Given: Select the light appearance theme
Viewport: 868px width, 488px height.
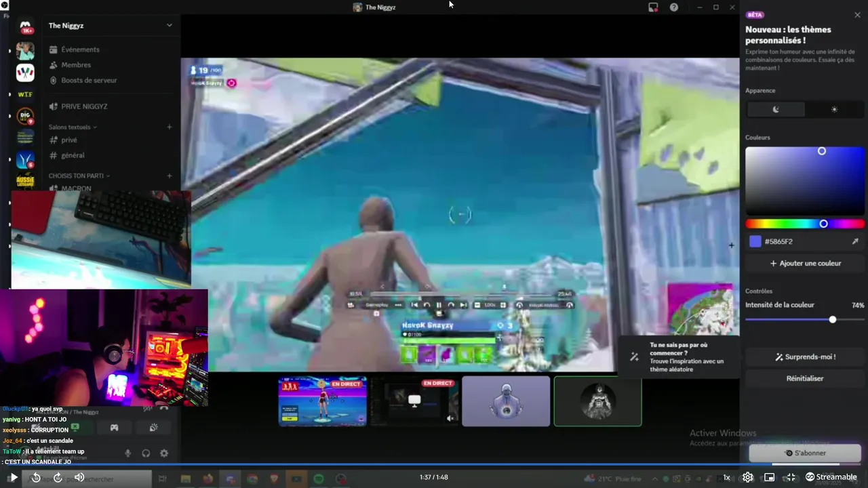Looking at the screenshot, I should click(834, 109).
